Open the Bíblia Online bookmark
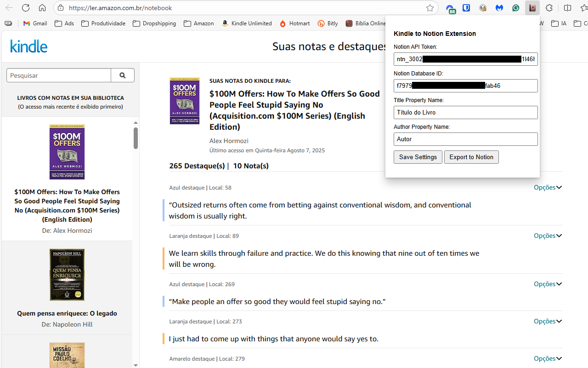The width and height of the screenshot is (588, 368). pos(366,23)
